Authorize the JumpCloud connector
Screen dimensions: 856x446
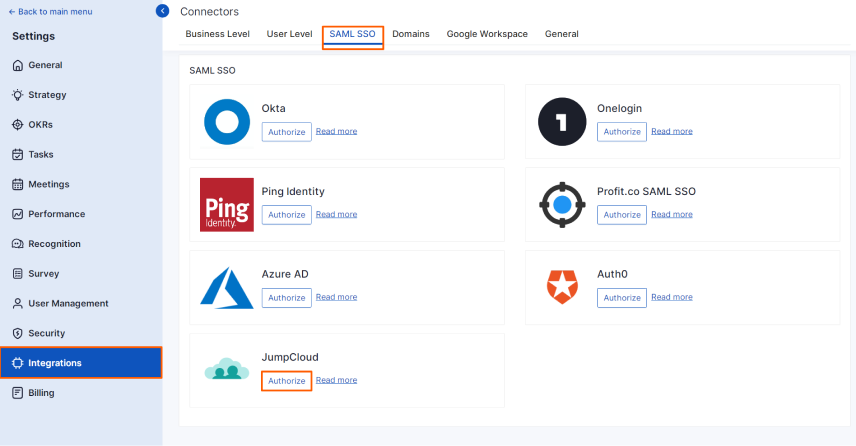(x=287, y=381)
